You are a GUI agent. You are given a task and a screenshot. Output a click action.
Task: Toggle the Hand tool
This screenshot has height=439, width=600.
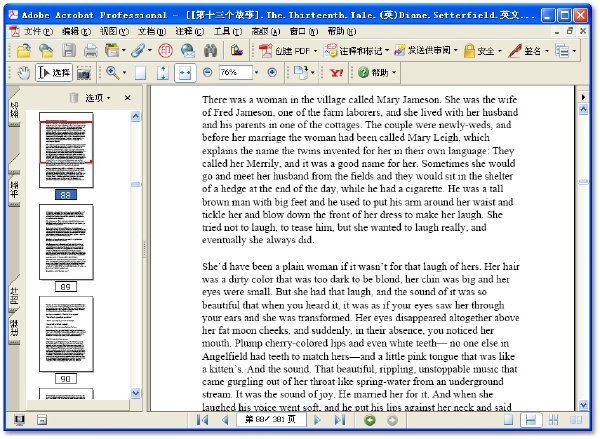[24, 73]
